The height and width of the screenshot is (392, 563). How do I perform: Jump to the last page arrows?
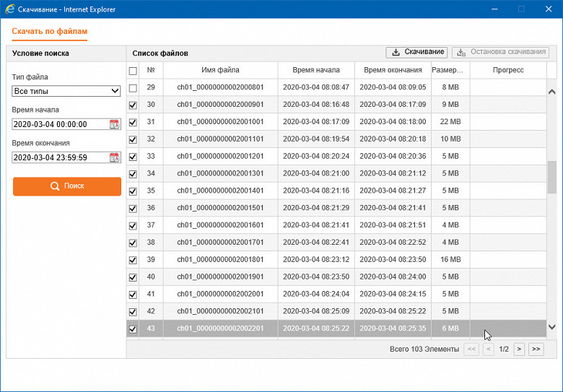536,349
